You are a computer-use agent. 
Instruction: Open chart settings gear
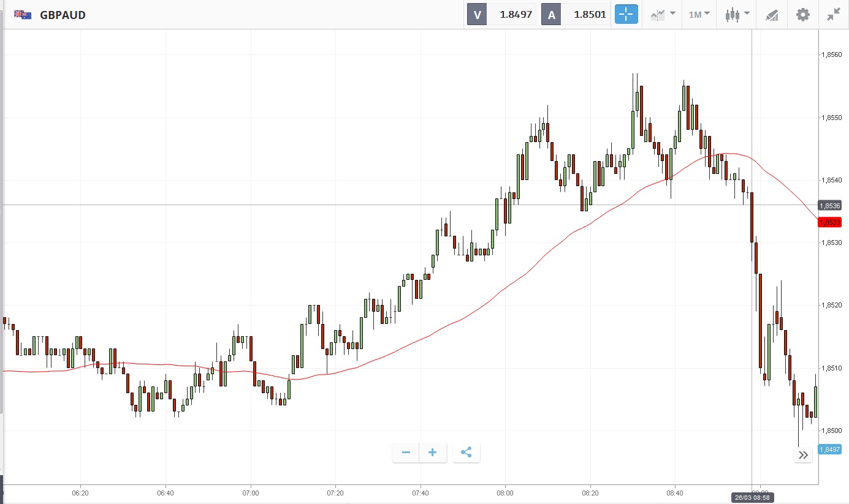[802, 15]
